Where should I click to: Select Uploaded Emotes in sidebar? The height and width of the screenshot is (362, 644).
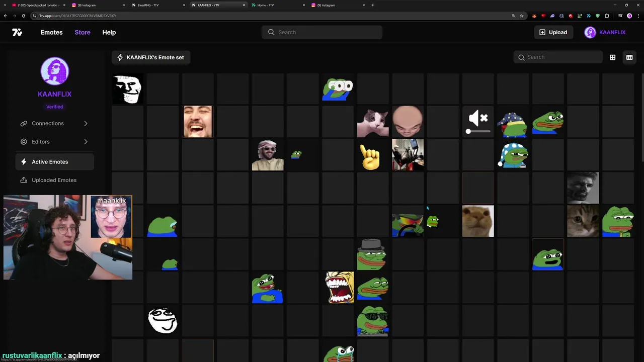[x=55, y=180]
